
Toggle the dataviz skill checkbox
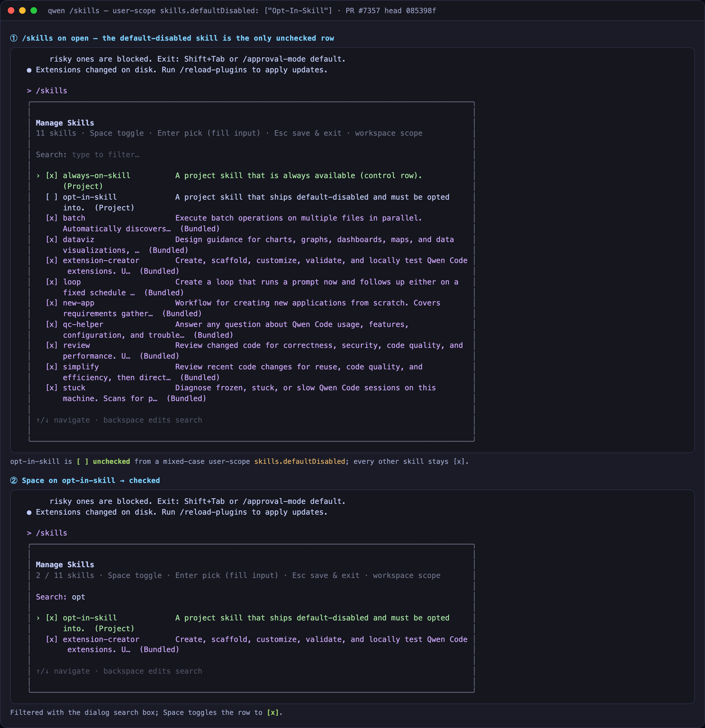[52, 240]
